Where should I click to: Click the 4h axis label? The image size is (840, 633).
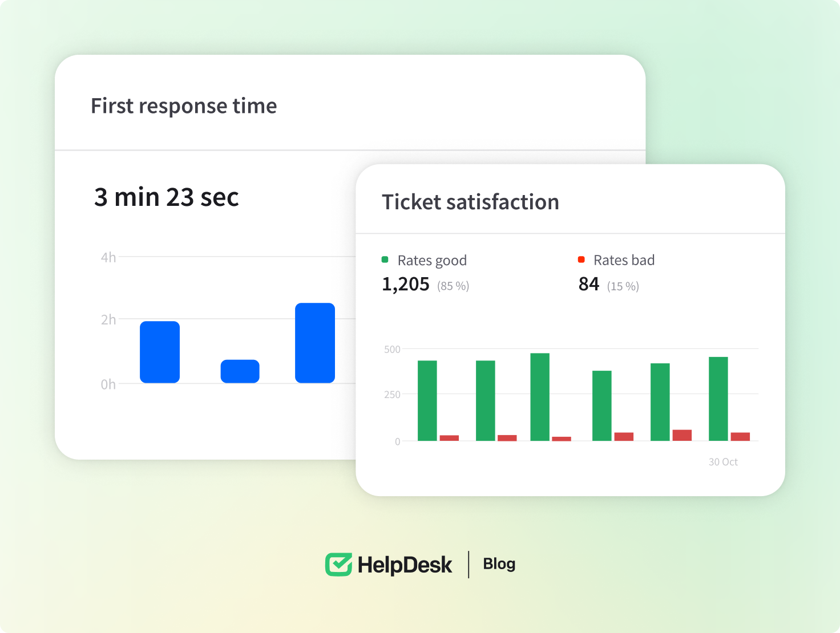108,258
